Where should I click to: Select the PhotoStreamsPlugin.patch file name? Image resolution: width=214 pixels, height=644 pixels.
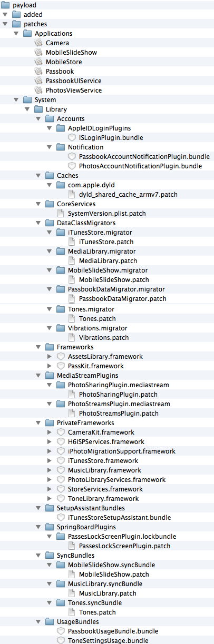click(119, 414)
